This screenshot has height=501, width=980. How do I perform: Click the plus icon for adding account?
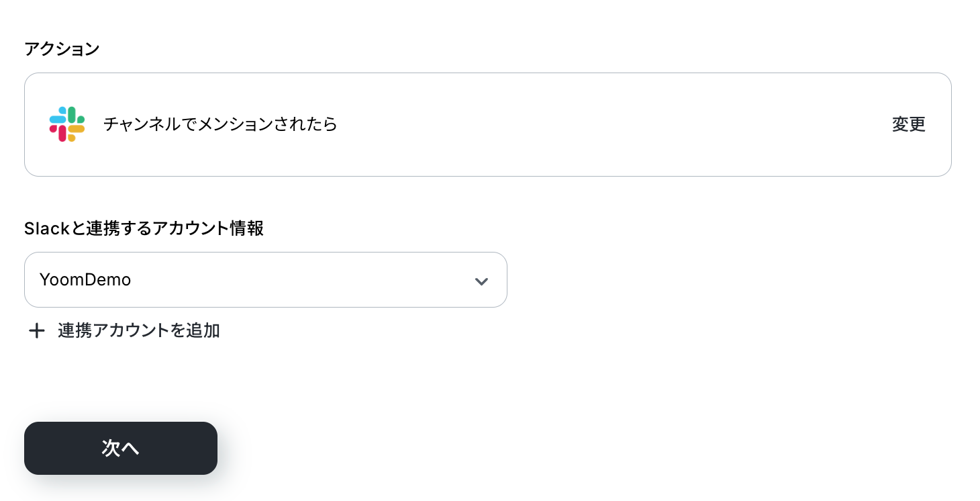pos(36,330)
